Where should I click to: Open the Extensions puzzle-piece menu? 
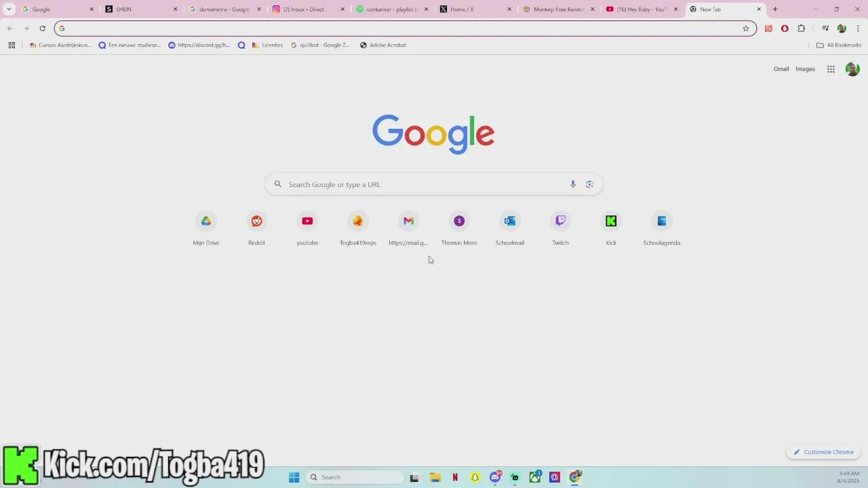[x=802, y=28]
